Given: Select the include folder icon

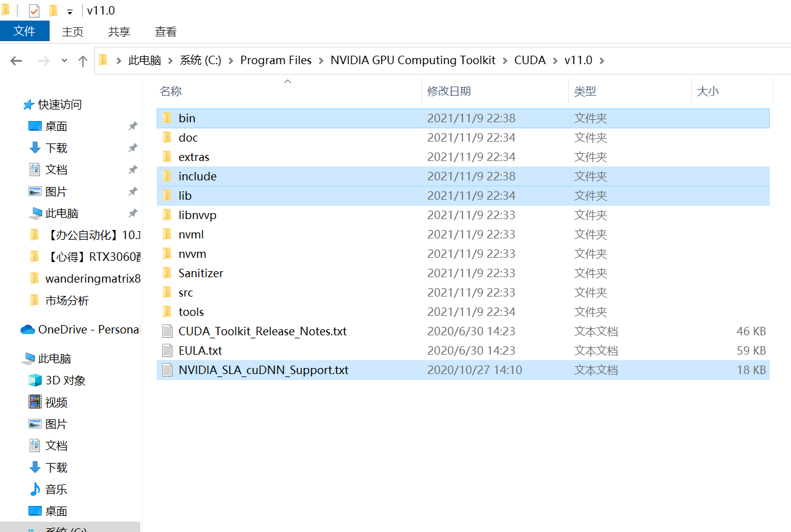Looking at the screenshot, I should pyautogui.click(x=167, y=176).
